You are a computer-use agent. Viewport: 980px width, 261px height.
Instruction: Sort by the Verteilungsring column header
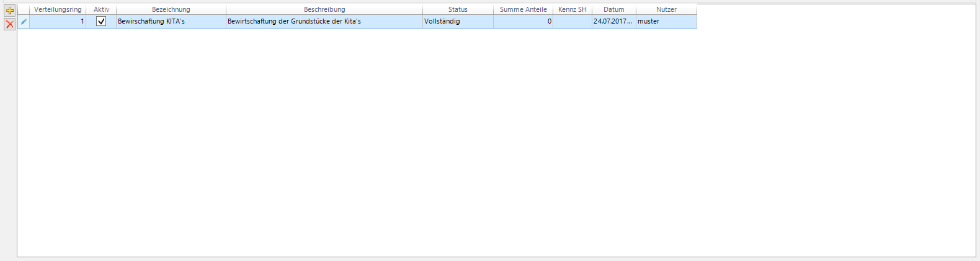pos(58,9)
